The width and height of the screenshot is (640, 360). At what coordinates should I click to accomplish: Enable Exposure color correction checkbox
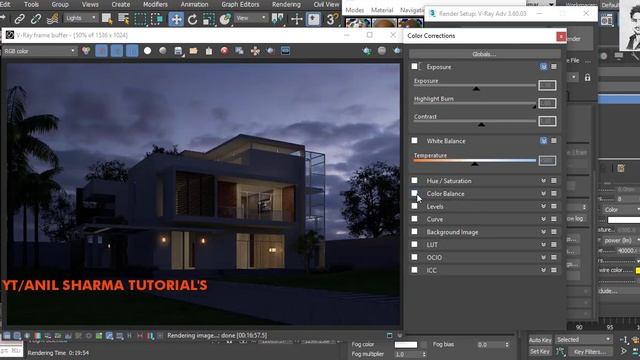(x=415, y=67)
